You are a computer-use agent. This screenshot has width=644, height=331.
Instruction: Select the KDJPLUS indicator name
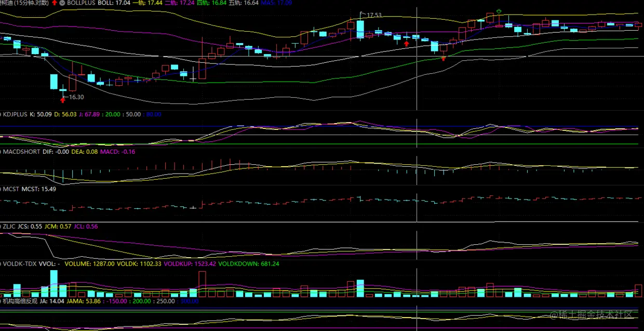point(15,114)
